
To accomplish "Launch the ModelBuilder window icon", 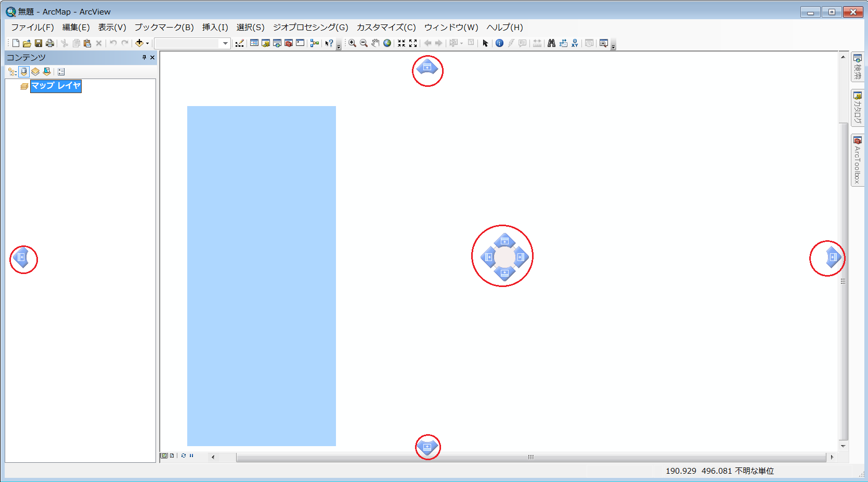I will 315,43.
